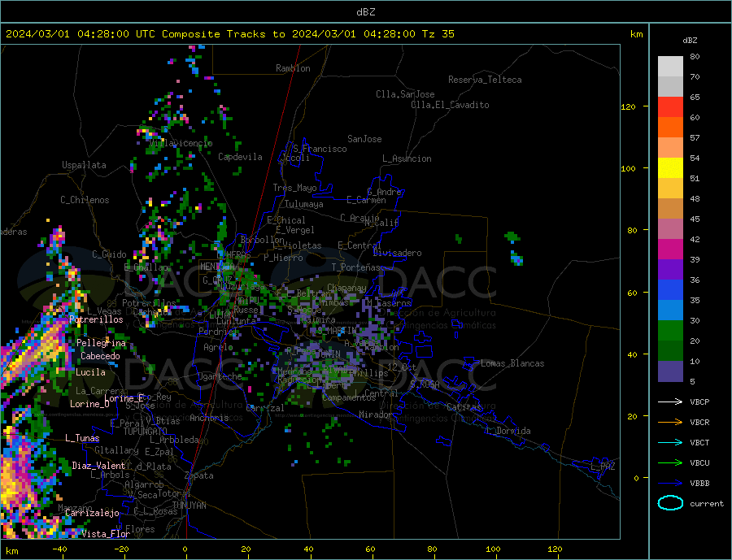Click the 'Lomas_Blancas' map label
Image resolution: width=732 pixels, height=560 pixels.
coord(512,363)
